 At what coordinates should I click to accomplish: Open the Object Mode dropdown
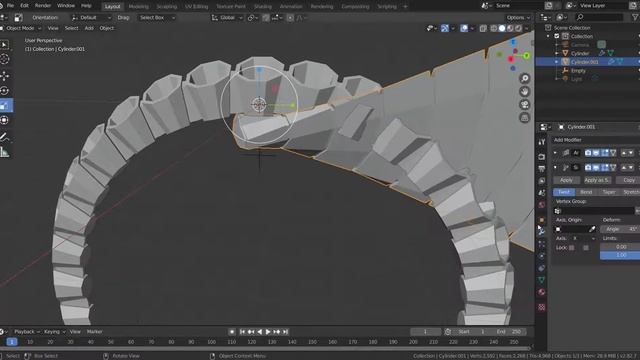tap(21, 28)
